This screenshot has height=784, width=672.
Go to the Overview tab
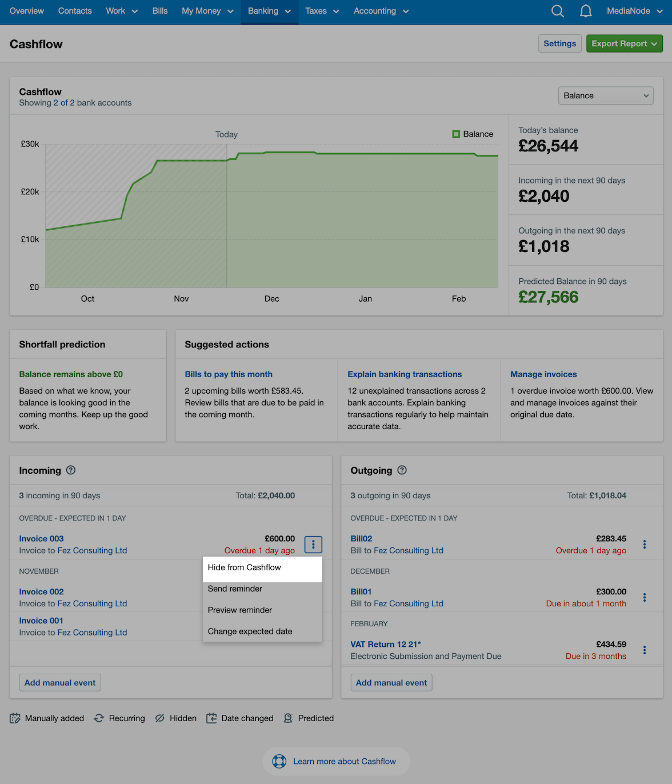27,11
